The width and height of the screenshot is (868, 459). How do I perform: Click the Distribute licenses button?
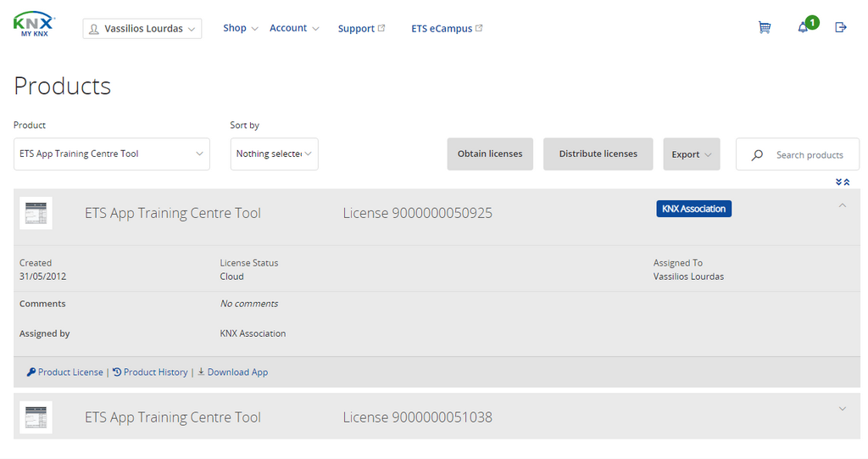coord(598,154)
